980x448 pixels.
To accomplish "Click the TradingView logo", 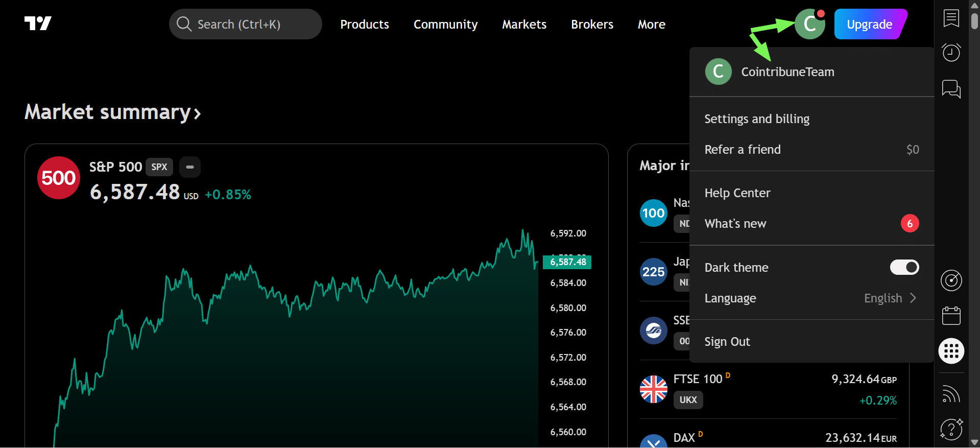I will [38, 23].
